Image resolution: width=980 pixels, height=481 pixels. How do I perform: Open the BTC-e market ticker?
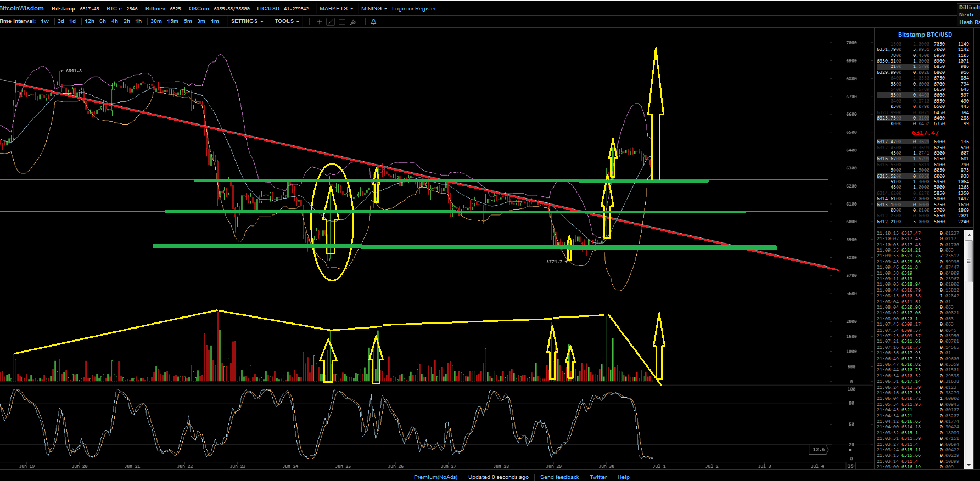[x=122, y=9]
